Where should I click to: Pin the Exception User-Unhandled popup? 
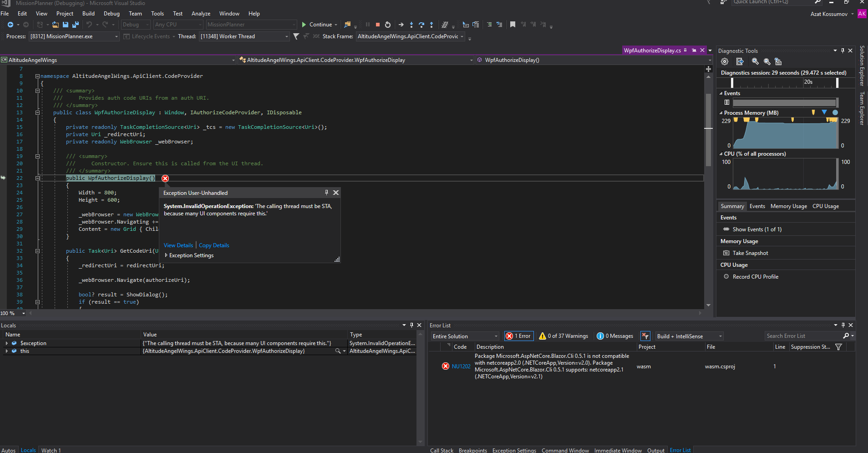click(326, 193)
